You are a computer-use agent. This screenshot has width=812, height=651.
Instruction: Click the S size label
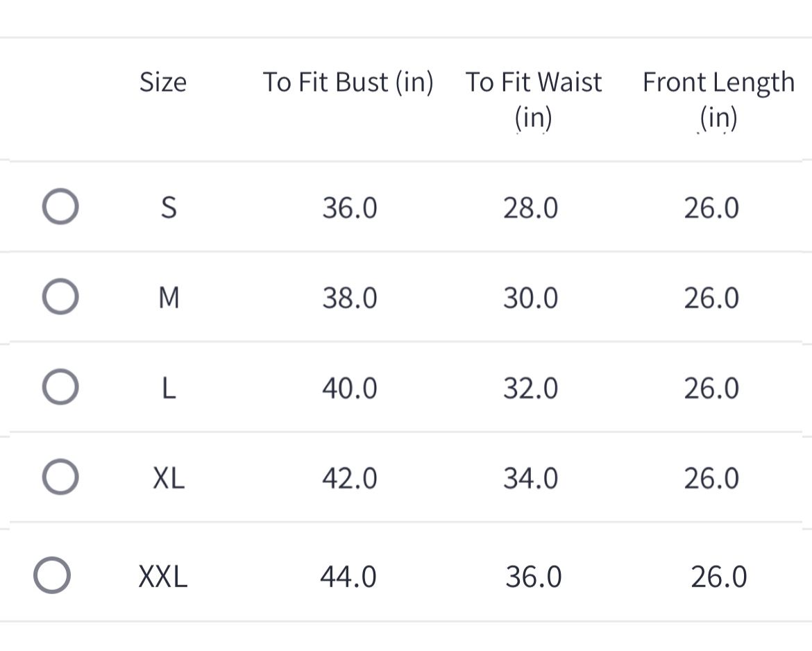click(x=169, y=208)
